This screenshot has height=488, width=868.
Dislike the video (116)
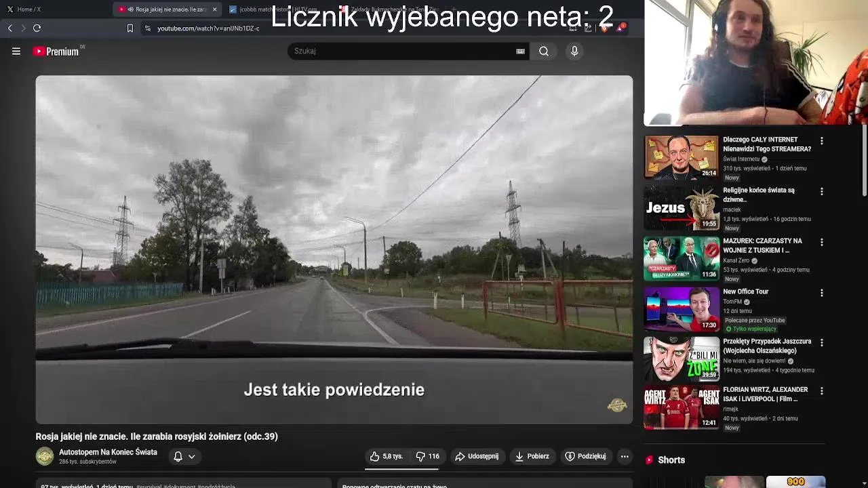(428, 456)
